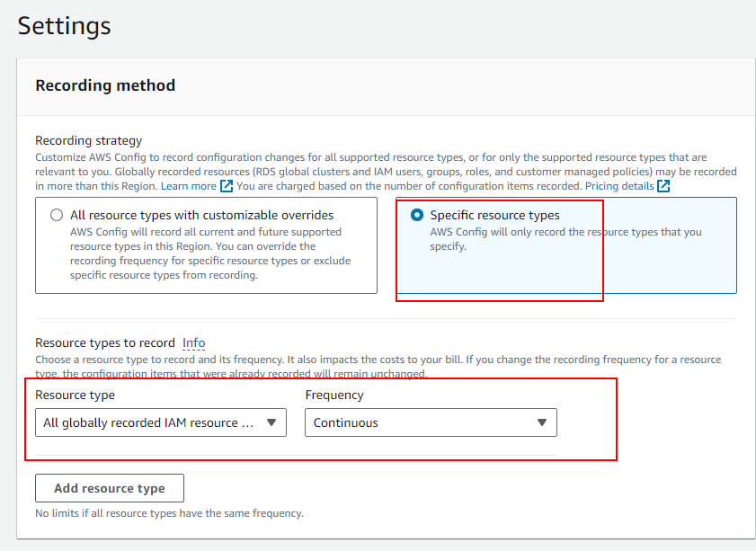Viewport: 756px width, 551px height.
Task: Click the Recording method section header
Action: 105,86
